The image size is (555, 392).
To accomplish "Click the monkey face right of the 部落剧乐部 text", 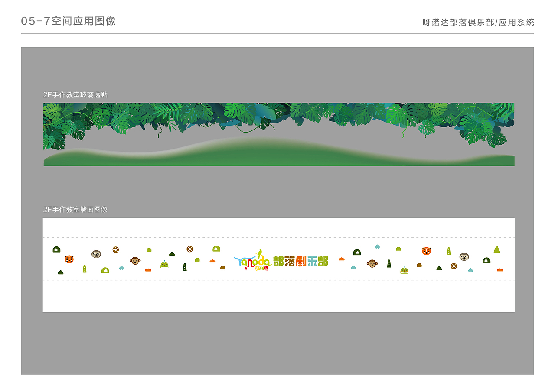I will (x=372, y=263).
